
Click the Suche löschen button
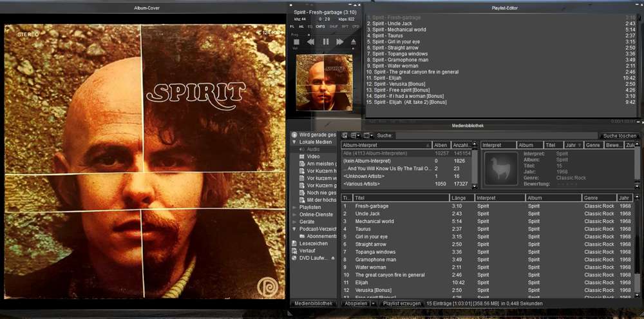click(620, 136)
